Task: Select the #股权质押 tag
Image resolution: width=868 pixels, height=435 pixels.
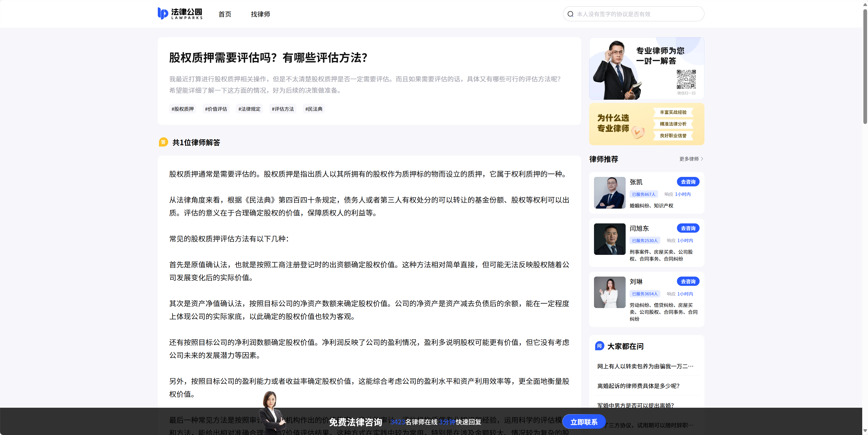Action: pos(183,109)
